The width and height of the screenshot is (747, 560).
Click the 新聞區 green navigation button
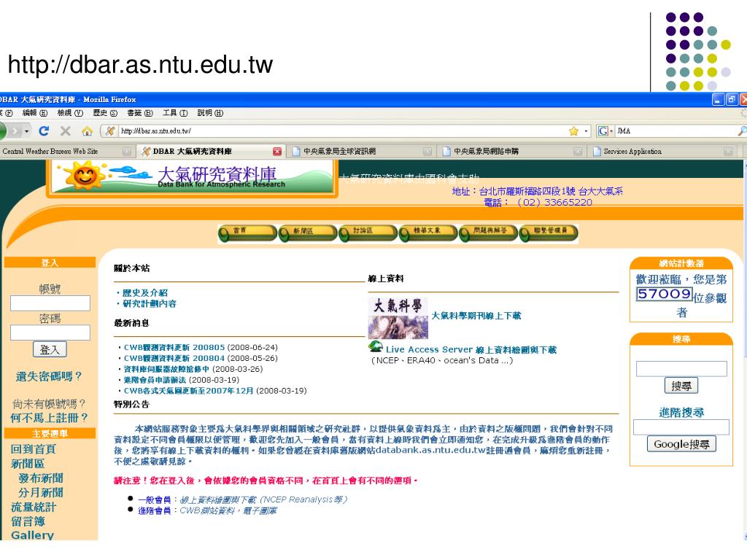[308, 233]
